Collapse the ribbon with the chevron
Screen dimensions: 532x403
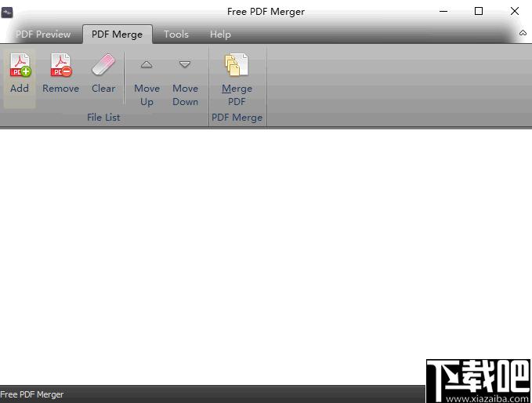523,33
